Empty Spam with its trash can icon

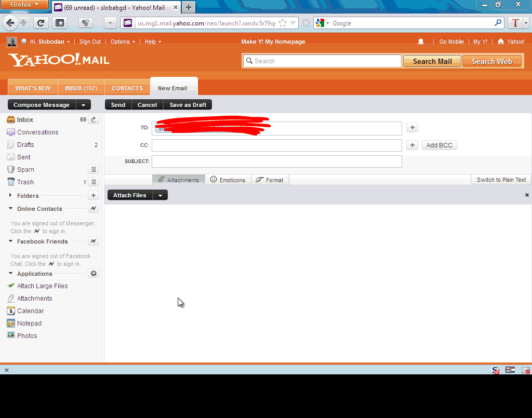(x=94, y=169)
